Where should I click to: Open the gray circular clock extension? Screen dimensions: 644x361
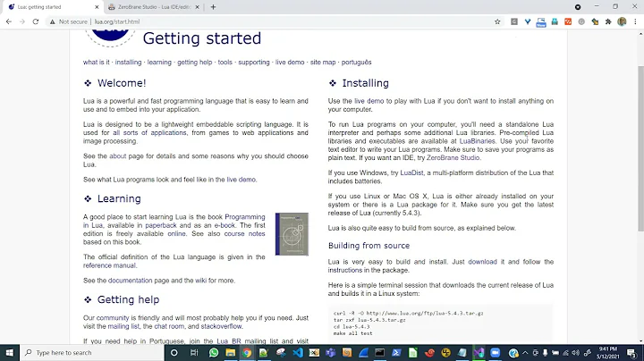581,21
